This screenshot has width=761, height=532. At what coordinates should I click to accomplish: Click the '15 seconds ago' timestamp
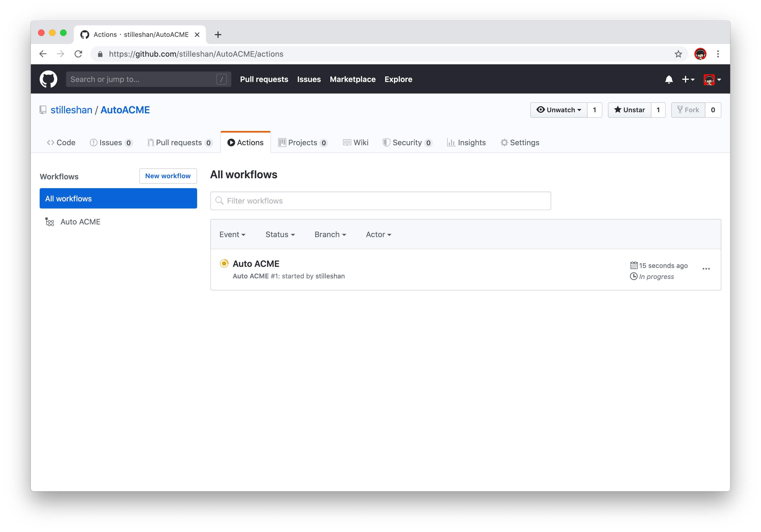click(x=663, y=265)
